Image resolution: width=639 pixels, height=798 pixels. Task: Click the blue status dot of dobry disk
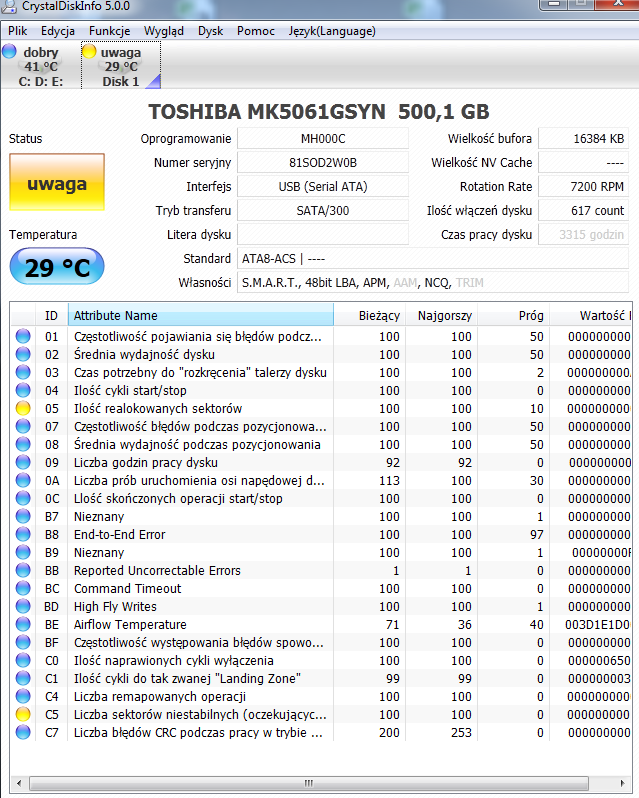tap(9, 51)
